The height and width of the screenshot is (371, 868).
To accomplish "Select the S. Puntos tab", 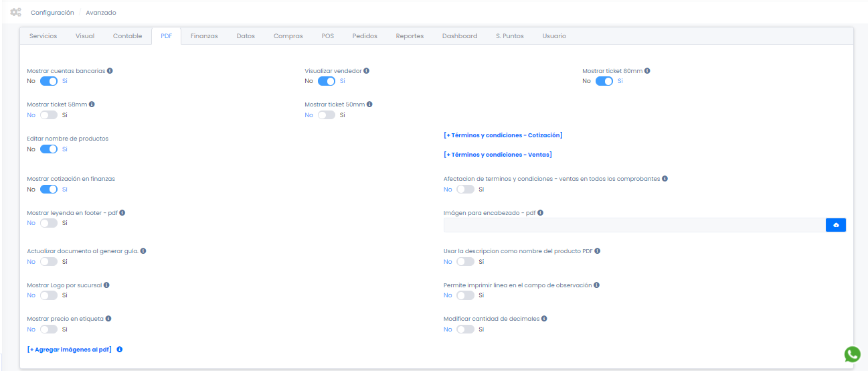I will tap(509, 36).
